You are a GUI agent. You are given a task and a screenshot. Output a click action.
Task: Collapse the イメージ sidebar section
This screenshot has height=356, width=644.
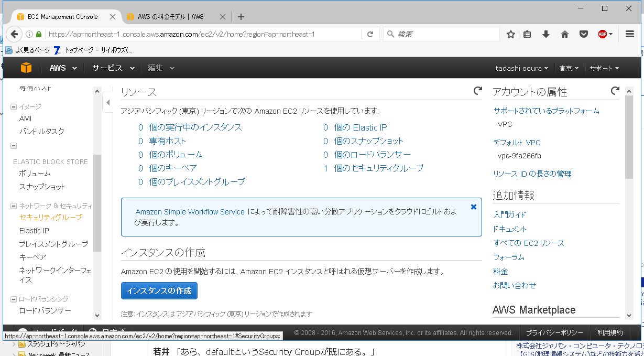14,107
